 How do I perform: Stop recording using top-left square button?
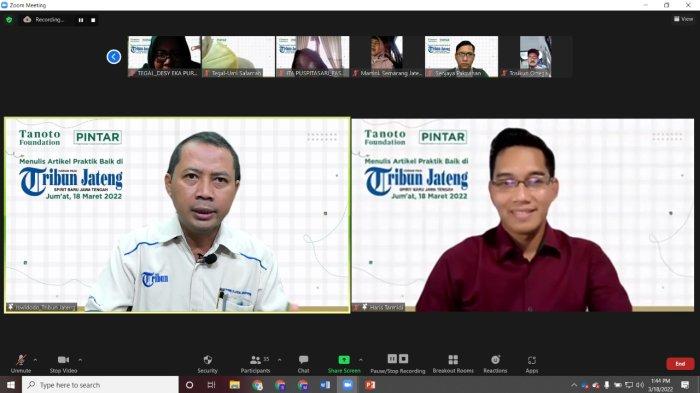93,20
